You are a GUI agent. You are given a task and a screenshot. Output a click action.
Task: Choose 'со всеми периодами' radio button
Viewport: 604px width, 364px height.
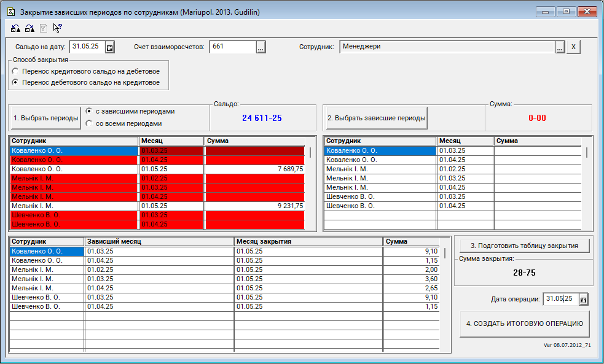(90, 123)
